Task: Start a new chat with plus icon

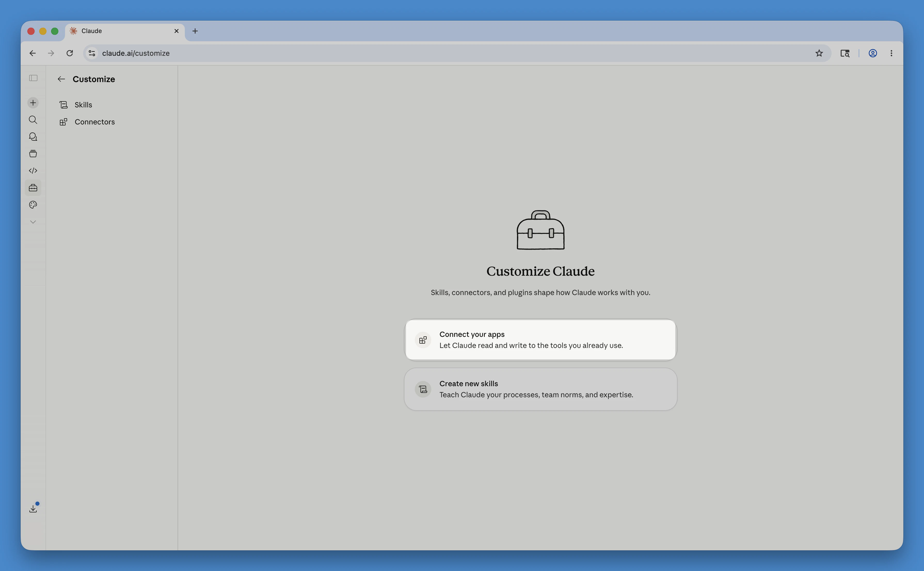Action: 33,103
